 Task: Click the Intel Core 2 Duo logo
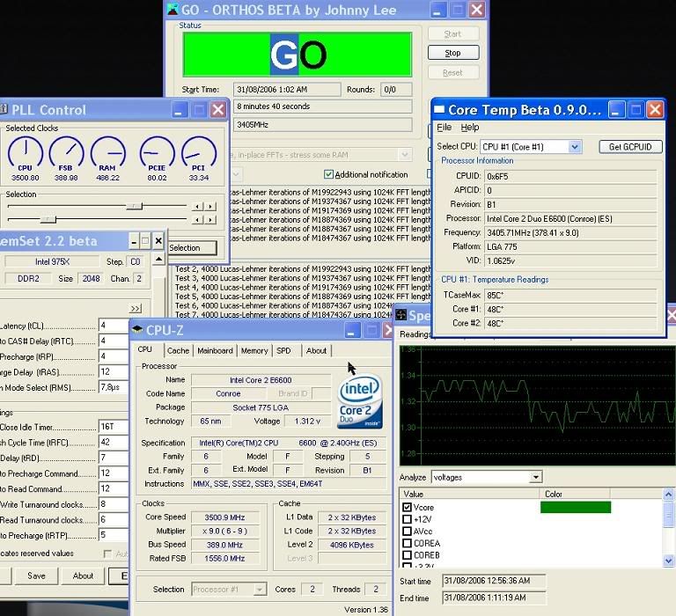(x=359, y=401)
